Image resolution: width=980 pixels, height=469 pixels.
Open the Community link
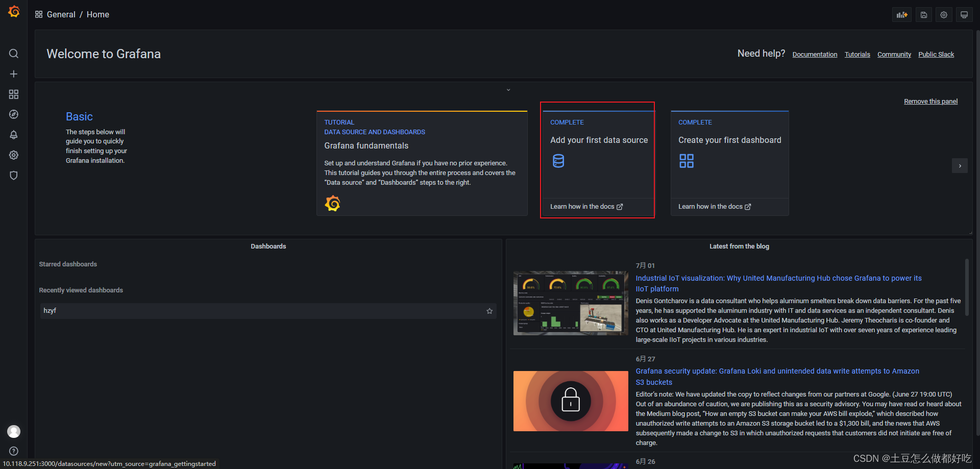coord(894,55)
